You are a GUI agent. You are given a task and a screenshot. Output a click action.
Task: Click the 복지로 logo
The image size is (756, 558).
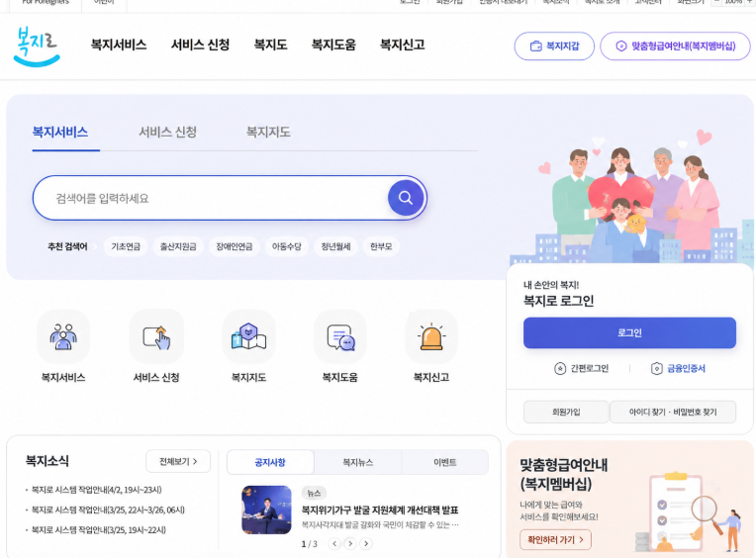[37, 46]
